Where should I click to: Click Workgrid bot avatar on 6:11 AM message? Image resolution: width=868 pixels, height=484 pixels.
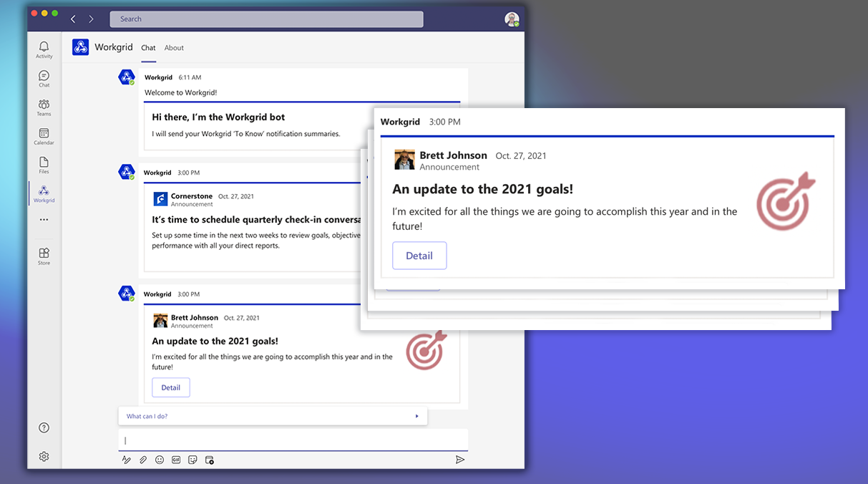(127, 77)
